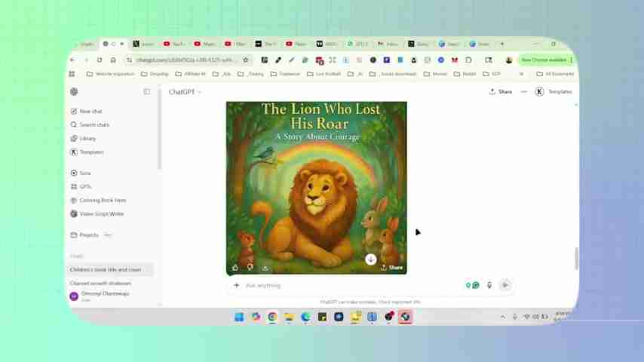Image resolution: width=644 pixels, height=362 pixels.
Task: Open the three-dot conversation options menu
Action: click(523, 91)
